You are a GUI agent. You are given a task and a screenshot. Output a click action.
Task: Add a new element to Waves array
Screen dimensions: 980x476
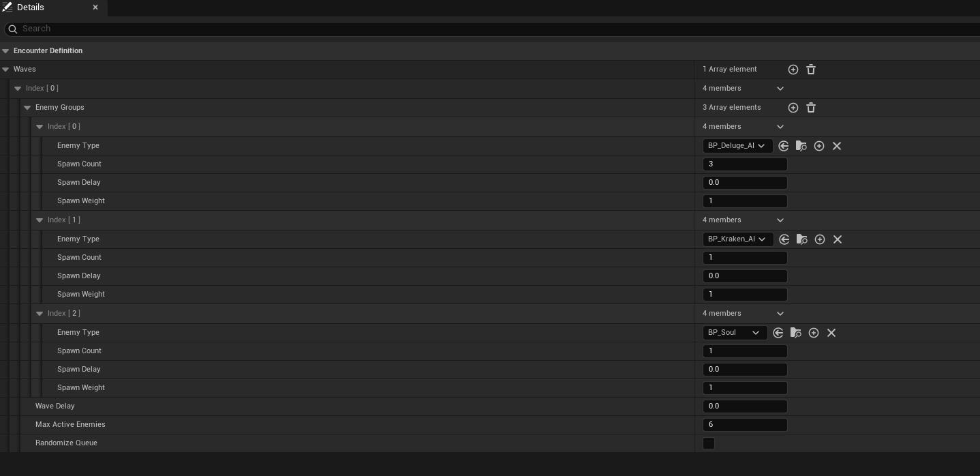coord(793,70)
